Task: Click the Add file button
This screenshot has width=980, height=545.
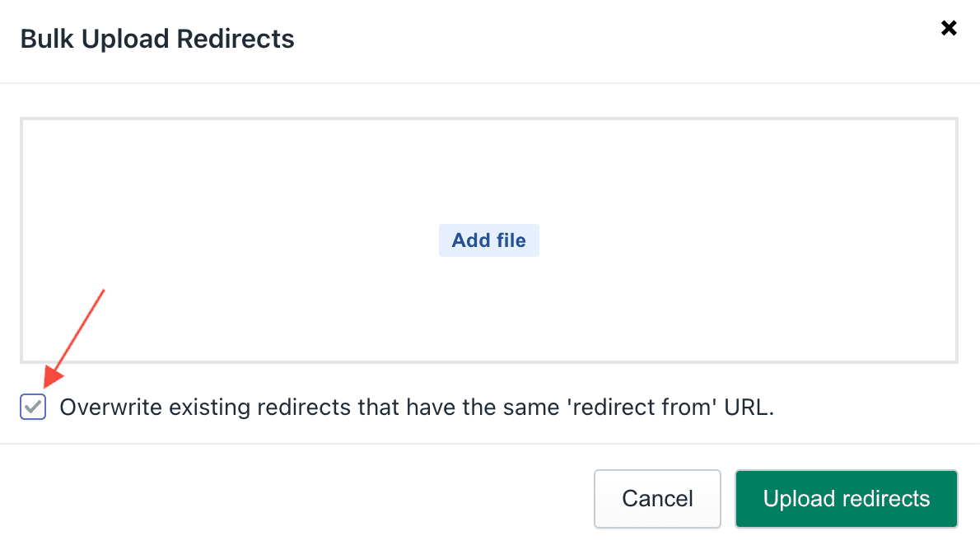Action: [488, 240]
